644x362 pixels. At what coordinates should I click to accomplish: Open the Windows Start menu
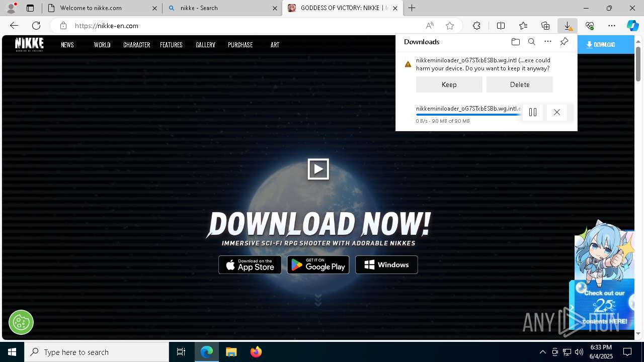point(12,352)
